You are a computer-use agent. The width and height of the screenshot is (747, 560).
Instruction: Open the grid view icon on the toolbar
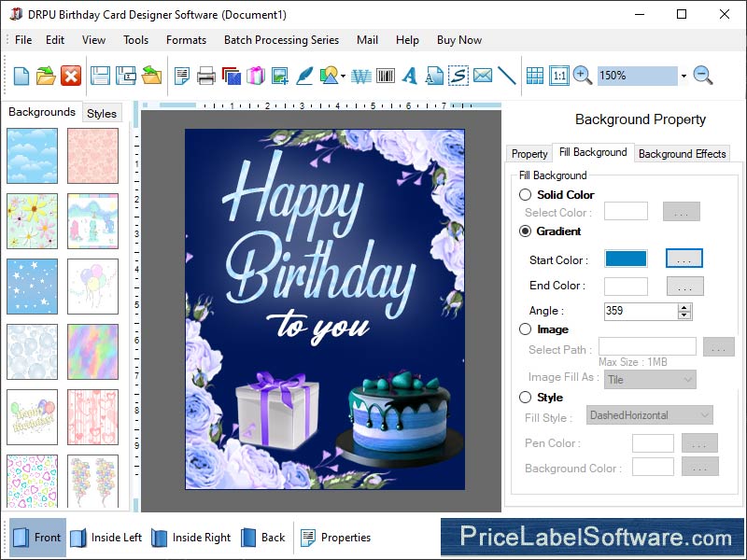pos(534,76)
